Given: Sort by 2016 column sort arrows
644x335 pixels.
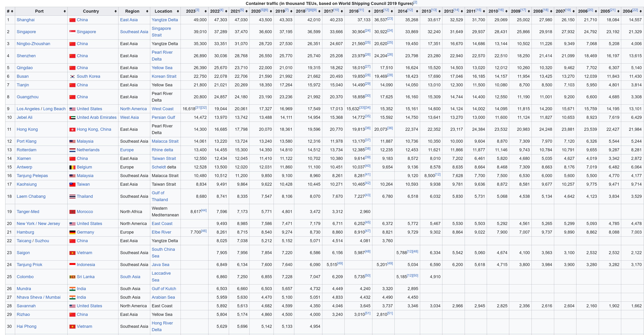Looking at the screenshot, I should (369, 11).
